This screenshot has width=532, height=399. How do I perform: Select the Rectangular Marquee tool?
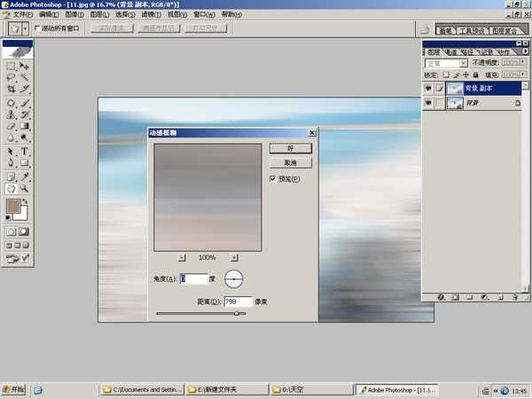11,66
